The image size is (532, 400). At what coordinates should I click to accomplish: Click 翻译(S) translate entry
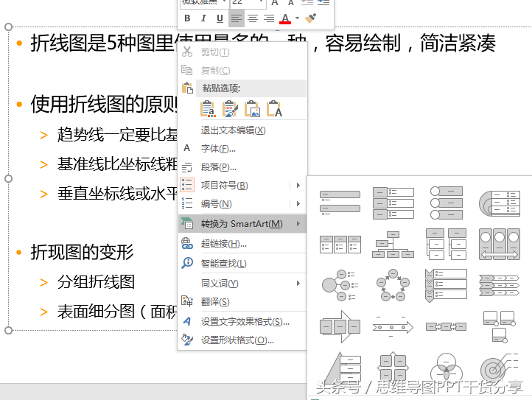click(242, 301)
